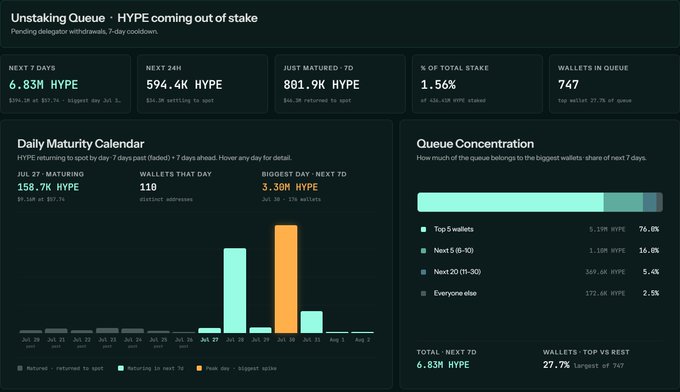Click the 76.0% share value
680x392 pixels.
point(649,229)
